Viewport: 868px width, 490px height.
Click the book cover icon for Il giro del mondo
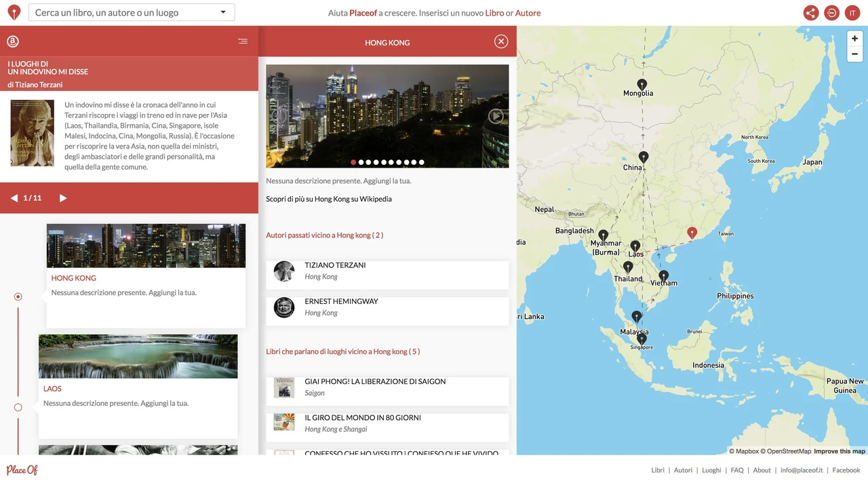click(x=284, y=422)
